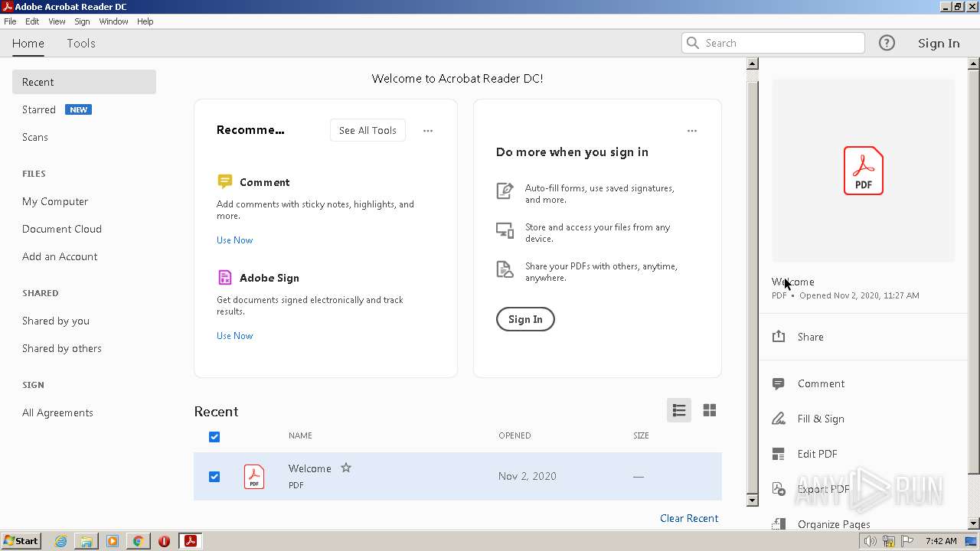The width and height of the screenshot is (980, 551).
Task: Click Sign In in top bar
Action: tap(939, 43)
